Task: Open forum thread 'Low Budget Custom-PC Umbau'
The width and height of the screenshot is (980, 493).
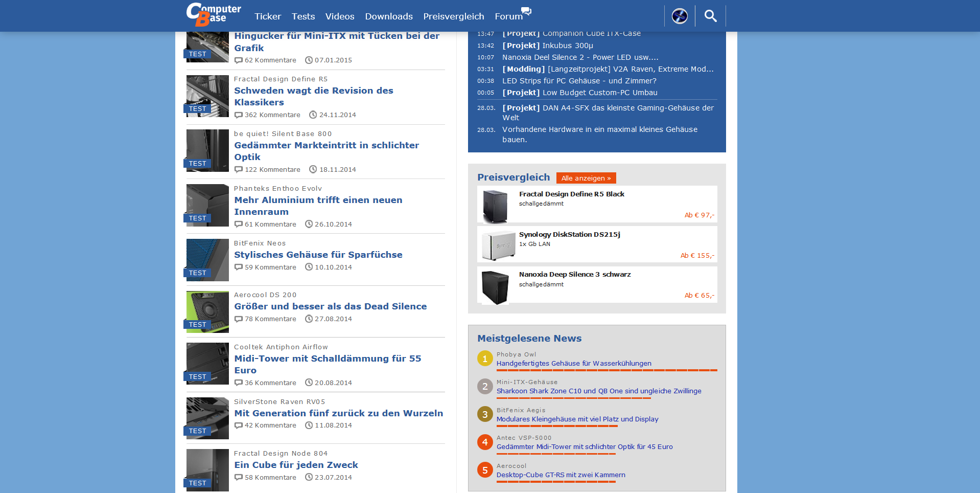Action: tap(580, 93)
